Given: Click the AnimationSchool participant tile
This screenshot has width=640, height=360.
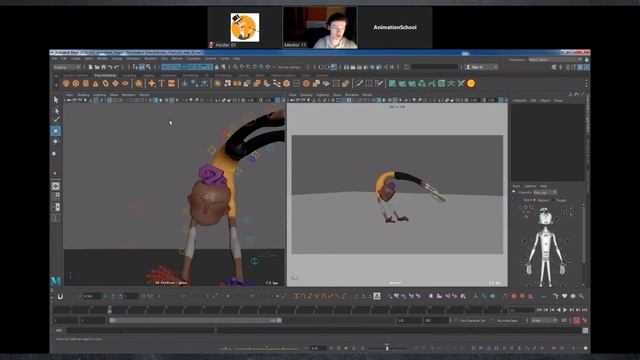Looking at the screenshot, I should click(x=395, y=27).
